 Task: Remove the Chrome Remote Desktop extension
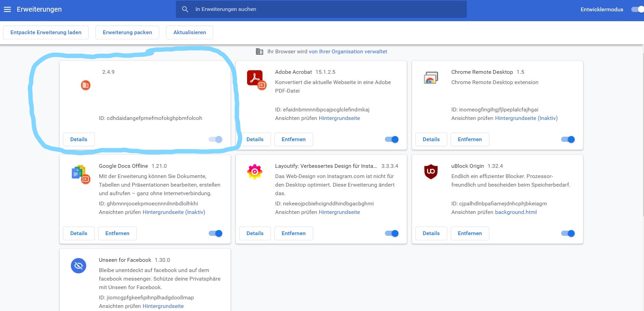pyautogui.click(x=470, y=139)
